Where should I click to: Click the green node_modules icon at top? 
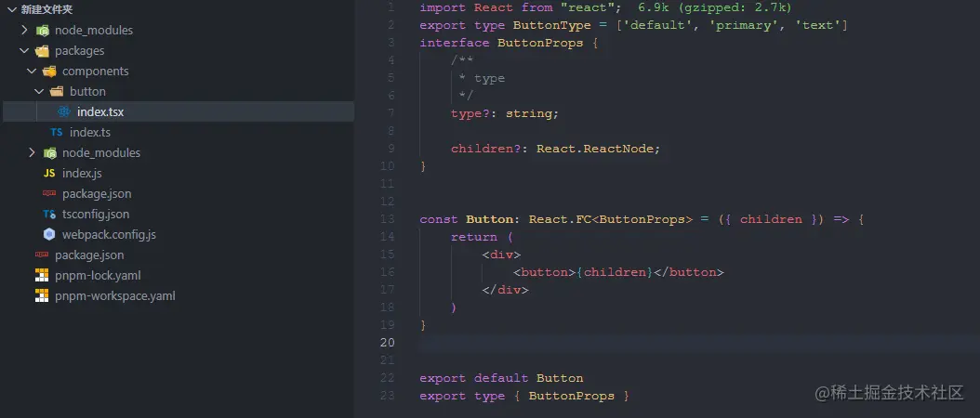(43, 30)
